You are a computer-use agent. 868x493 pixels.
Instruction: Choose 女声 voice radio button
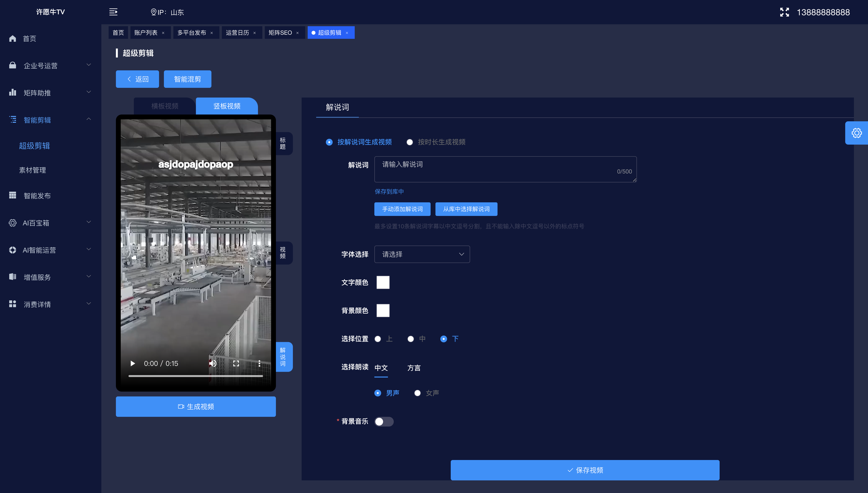[418, 393]
